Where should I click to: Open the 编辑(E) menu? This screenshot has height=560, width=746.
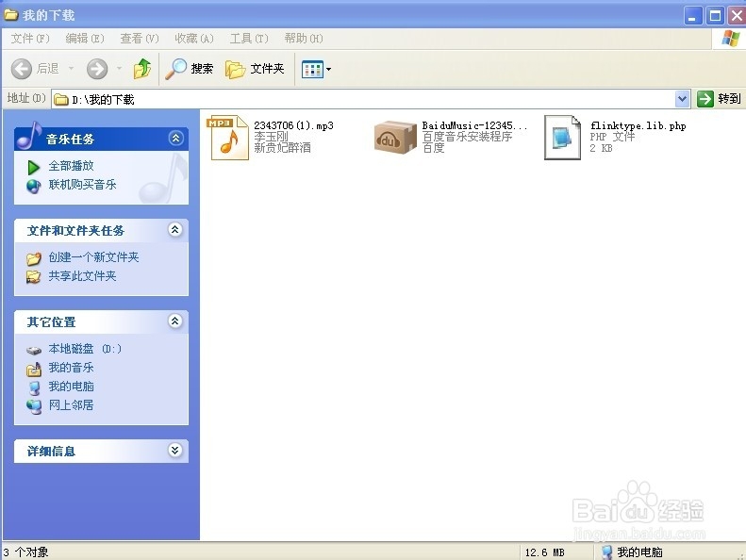(x=85, y=39)
